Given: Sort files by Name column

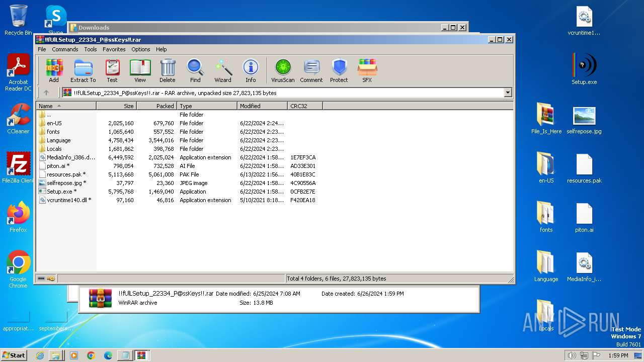Looking at the screenshot, I should [66, 106].
